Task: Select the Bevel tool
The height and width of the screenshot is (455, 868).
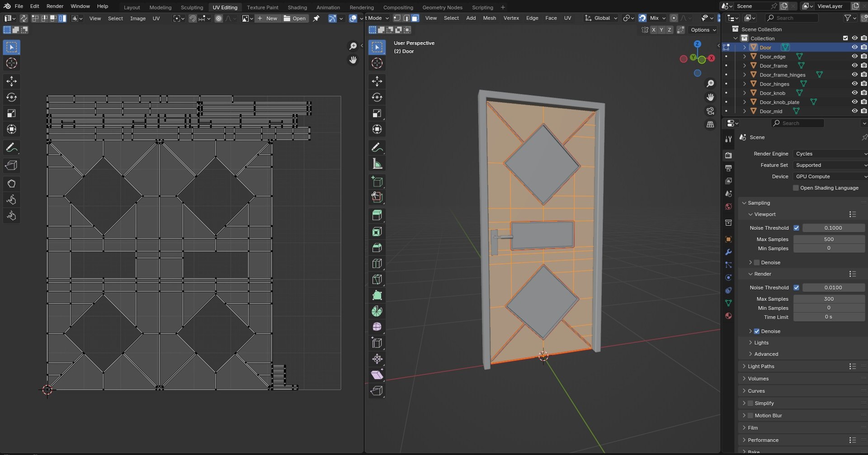Action: (x=377, y=247)
